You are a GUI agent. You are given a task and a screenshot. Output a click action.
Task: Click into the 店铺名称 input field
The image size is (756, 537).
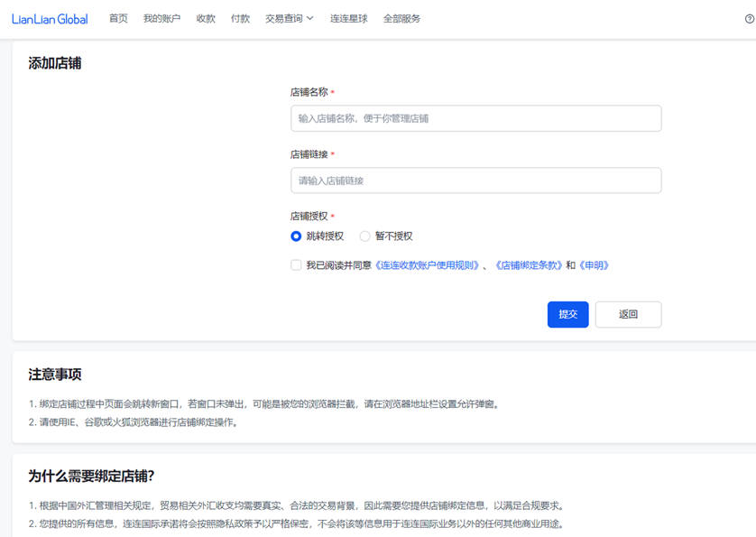475,118
